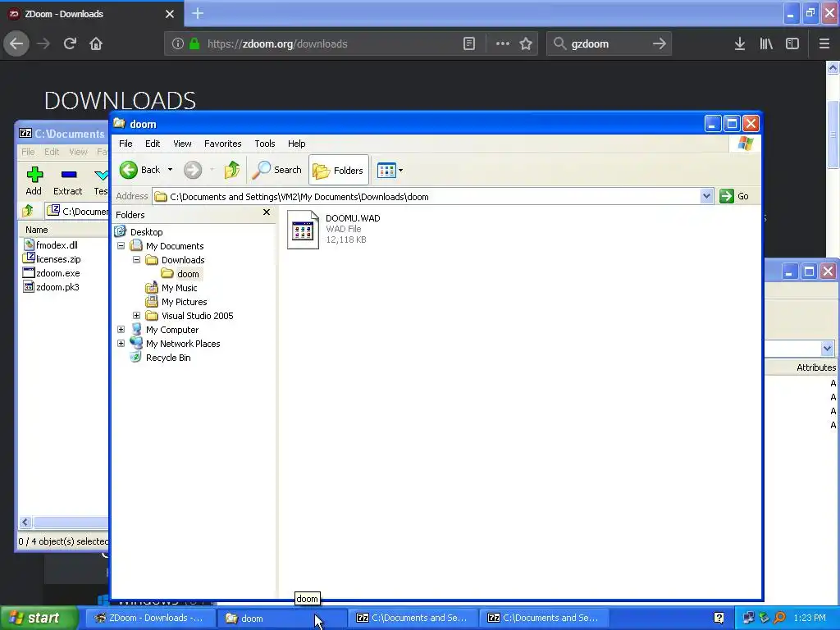This screenshot has height=630, width=840.
Task: Expand the Visual Studio 2005 node
Action: 137,316
